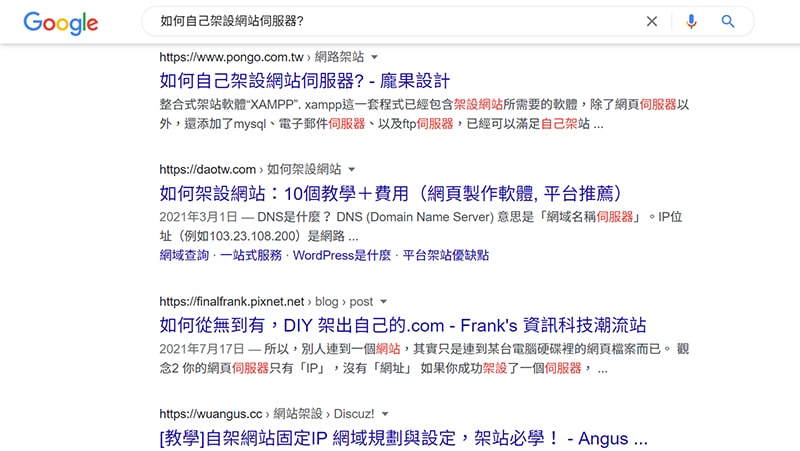Follow the 平台架站優缺點 sitelink
The image size is (800, 451).
(445, 256)
